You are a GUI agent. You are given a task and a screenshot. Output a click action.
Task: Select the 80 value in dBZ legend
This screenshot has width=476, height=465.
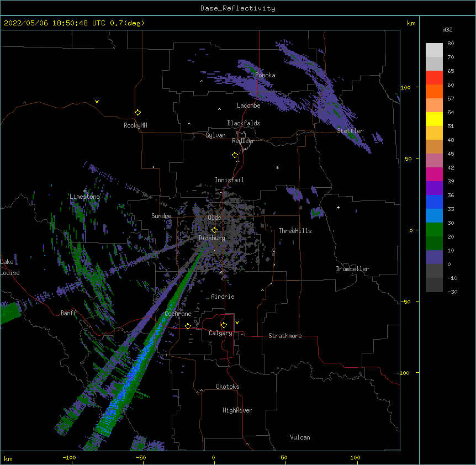451,44
